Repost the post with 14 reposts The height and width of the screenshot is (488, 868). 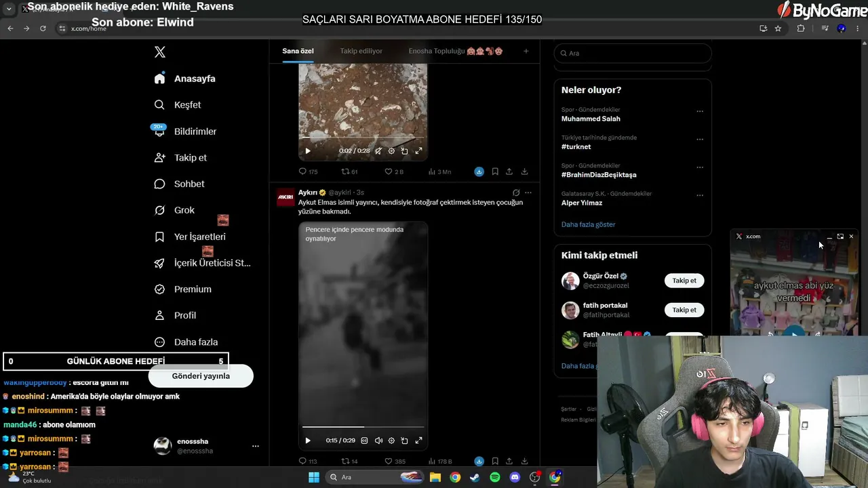[x=349, y=462]
